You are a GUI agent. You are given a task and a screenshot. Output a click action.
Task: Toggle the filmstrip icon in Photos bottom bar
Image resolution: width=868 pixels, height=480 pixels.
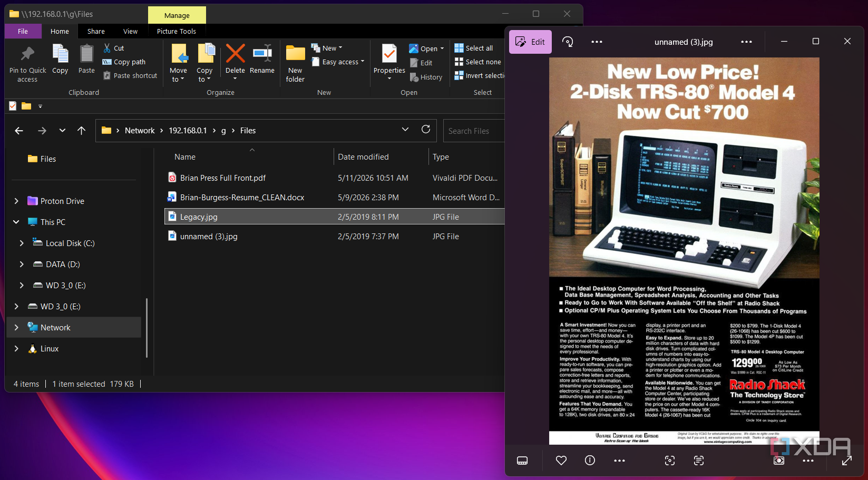pos(522,461)
